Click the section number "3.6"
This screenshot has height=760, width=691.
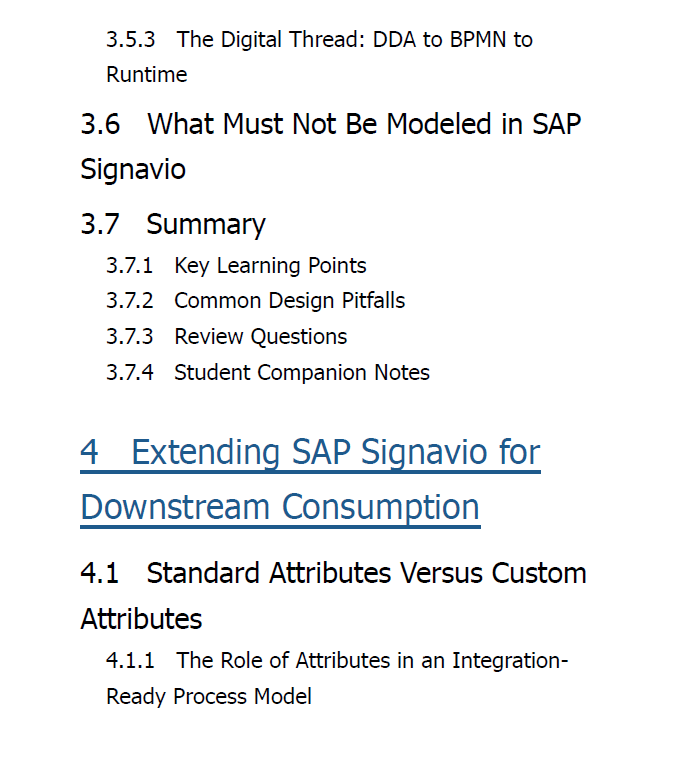100,124
